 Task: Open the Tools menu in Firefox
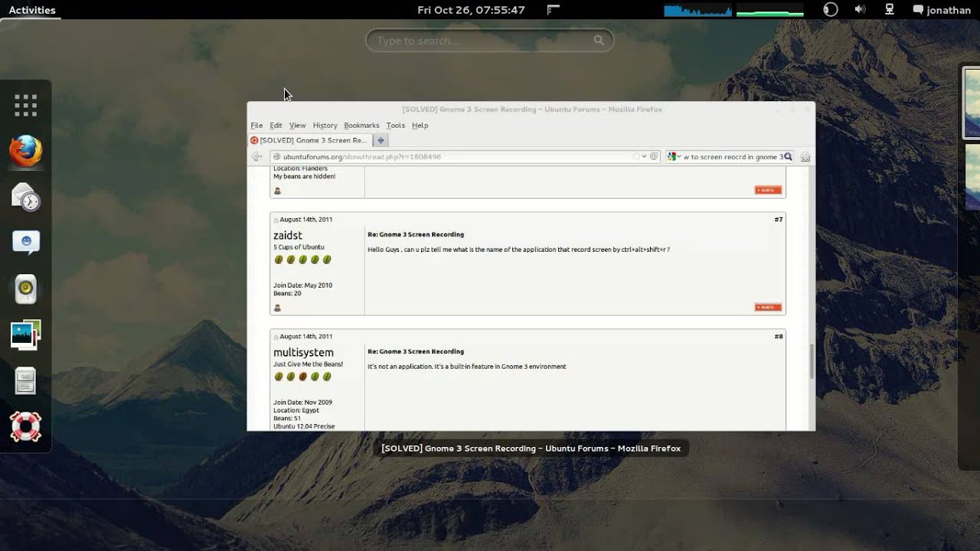[x=395, y=126]
